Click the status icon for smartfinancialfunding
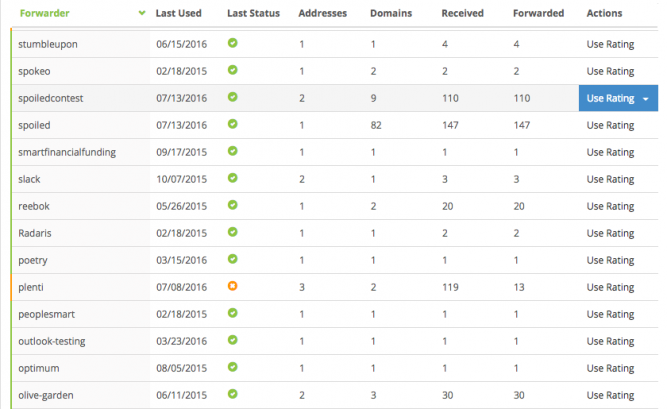 pos(232,151)
